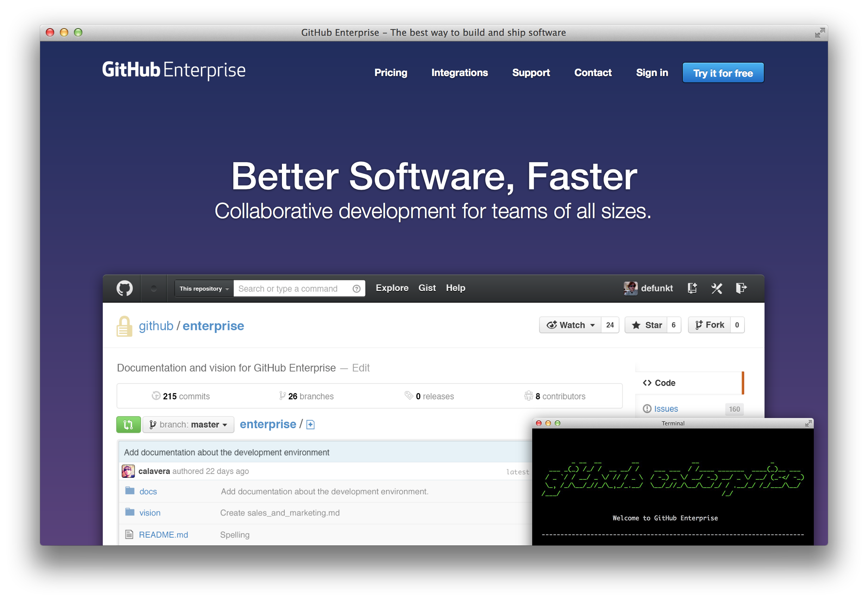Click the enterprise breadcrumb path link
The height and width of the screenshot is (601, 868).
(268, 424)
